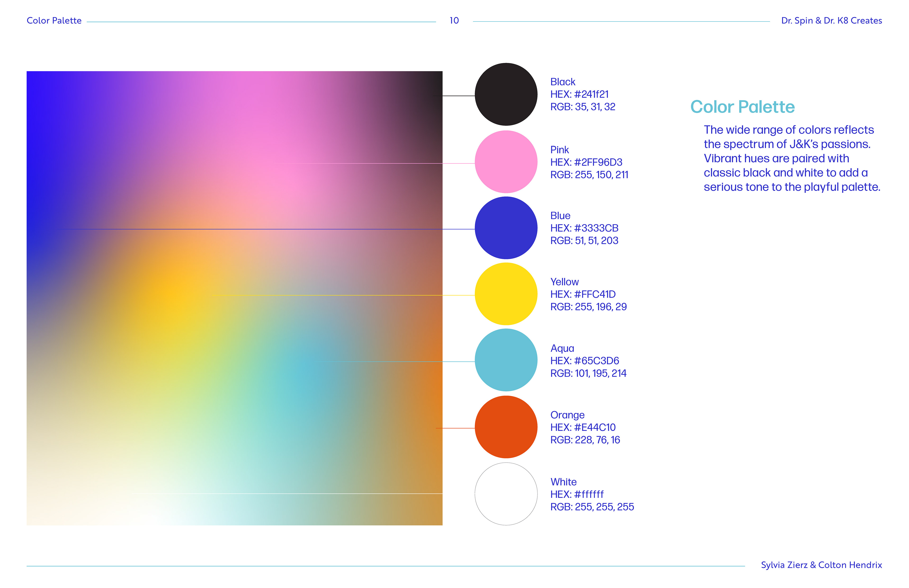909x588 pixels.
Task: Click 'Dr. Spin & Dr. K8 Creates' header text
Action: point(831,21)
